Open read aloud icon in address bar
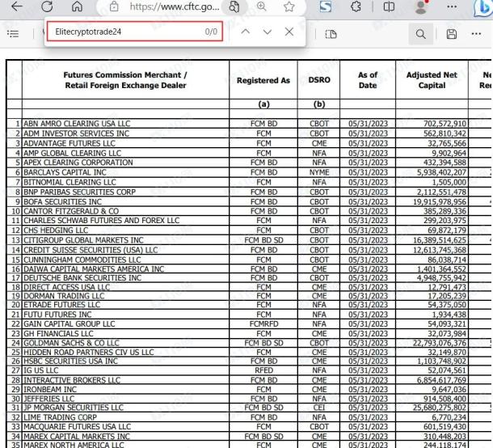The image size is (493, 448). coord(234,6)
